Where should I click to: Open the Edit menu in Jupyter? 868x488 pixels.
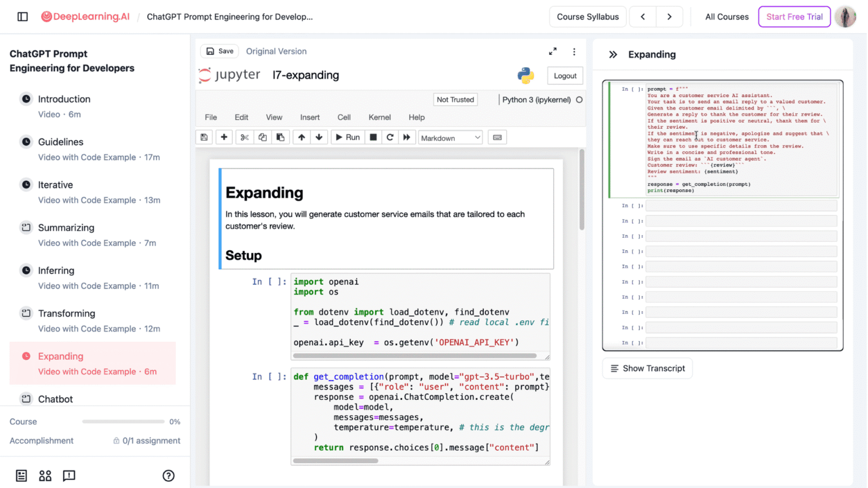[241, 117]
